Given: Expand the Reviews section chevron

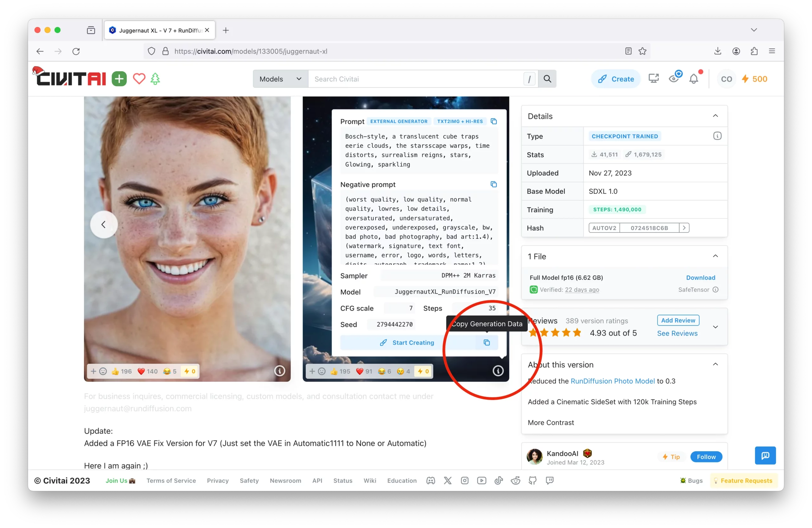Looking at the screenshot, I should click(x=715, y=327).
